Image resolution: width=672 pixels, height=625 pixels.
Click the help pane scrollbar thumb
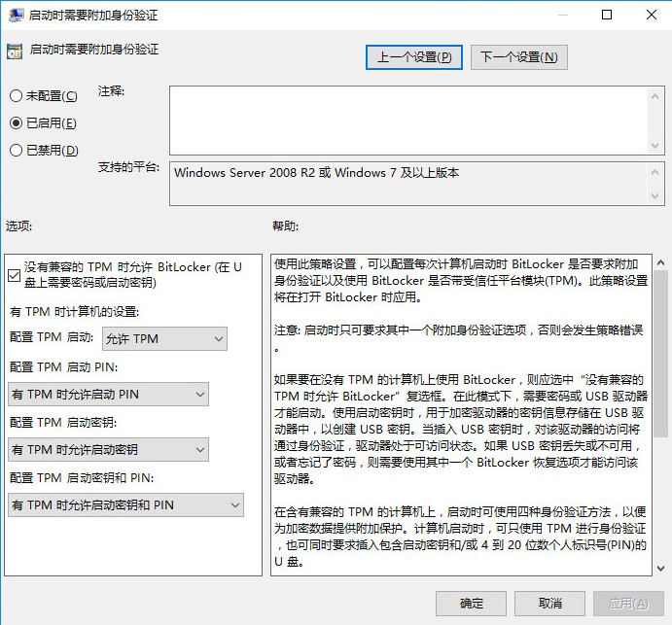(x=661, y=354)
